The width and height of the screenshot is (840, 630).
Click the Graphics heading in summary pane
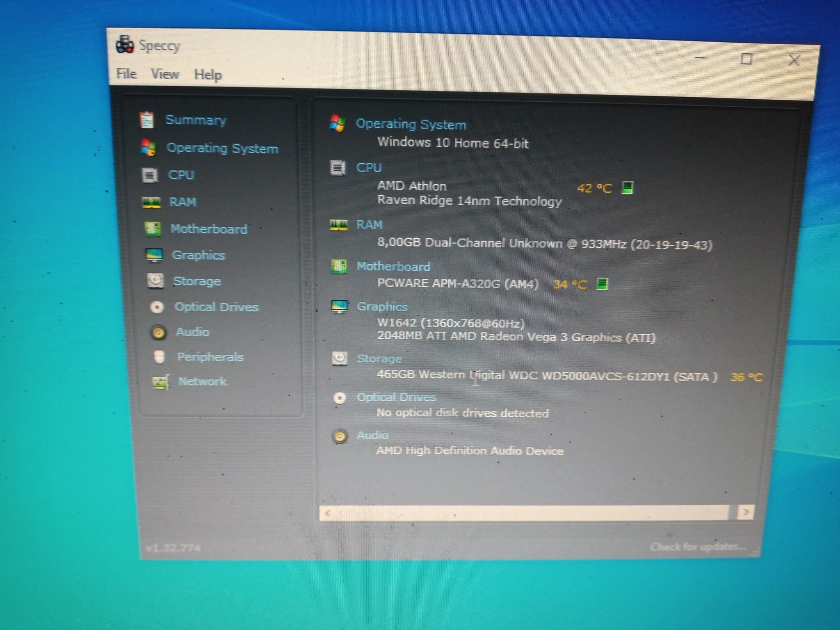382,306
